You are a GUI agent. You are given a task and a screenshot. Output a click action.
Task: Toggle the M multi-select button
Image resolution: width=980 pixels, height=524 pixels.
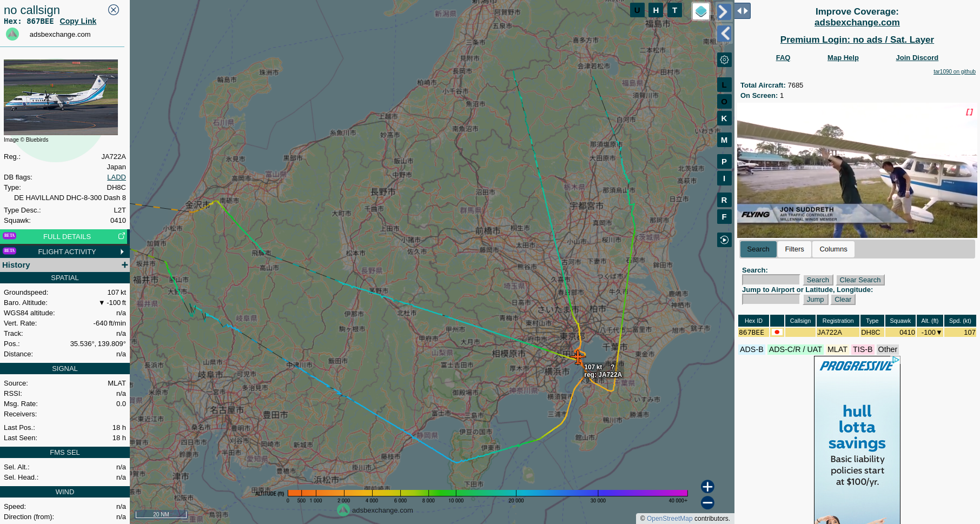[724, 140]
